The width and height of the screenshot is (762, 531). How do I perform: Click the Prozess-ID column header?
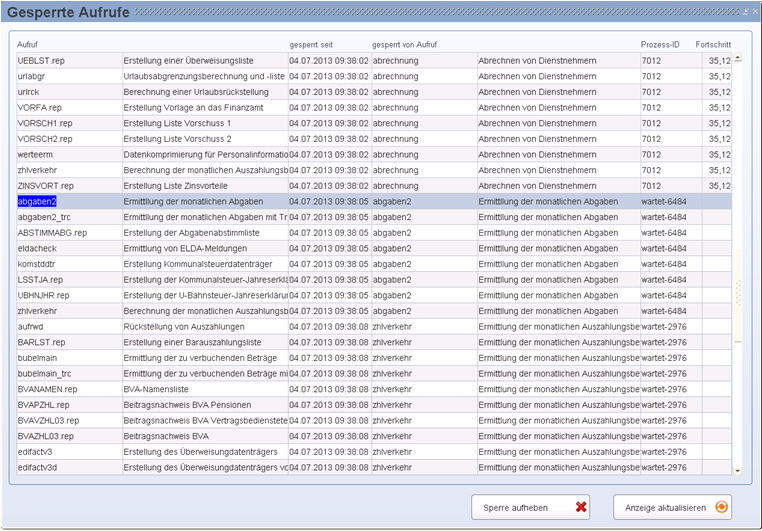point(660,45)
